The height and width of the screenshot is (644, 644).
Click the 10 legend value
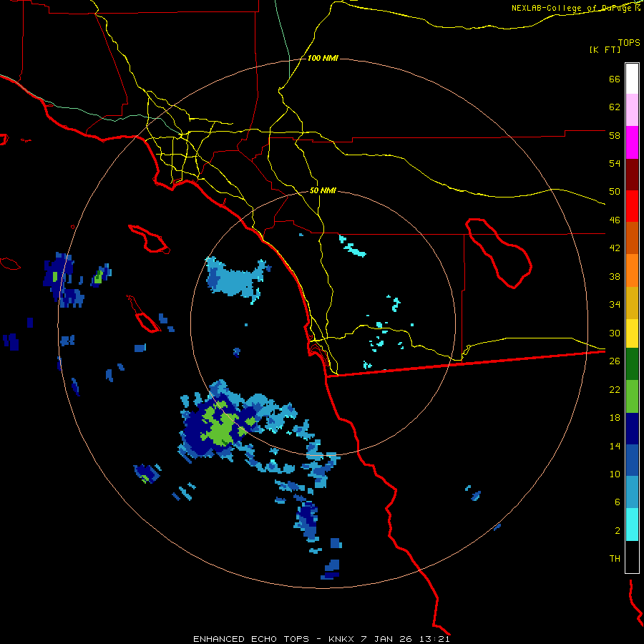(x=615, y=474)
